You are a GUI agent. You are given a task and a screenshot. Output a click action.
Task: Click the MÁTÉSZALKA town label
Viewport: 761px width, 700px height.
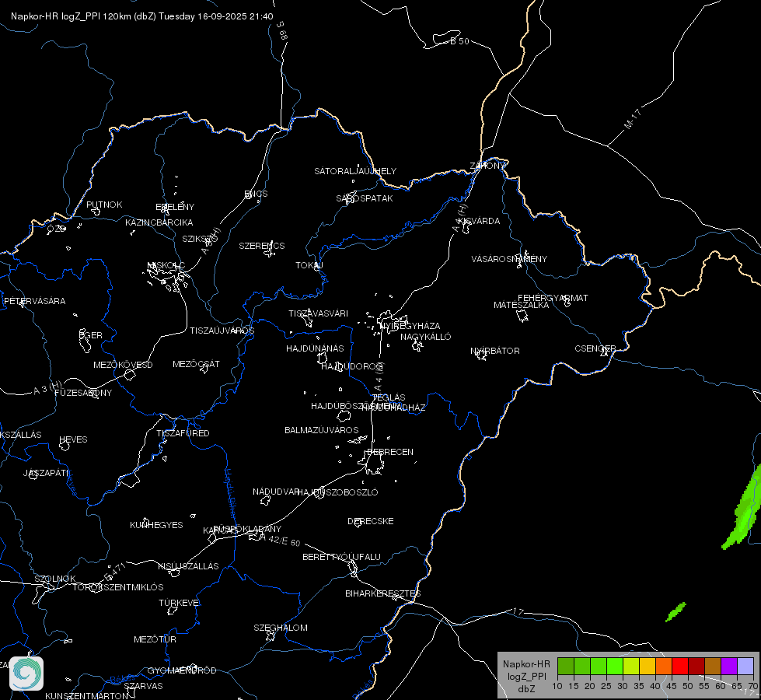522,305
